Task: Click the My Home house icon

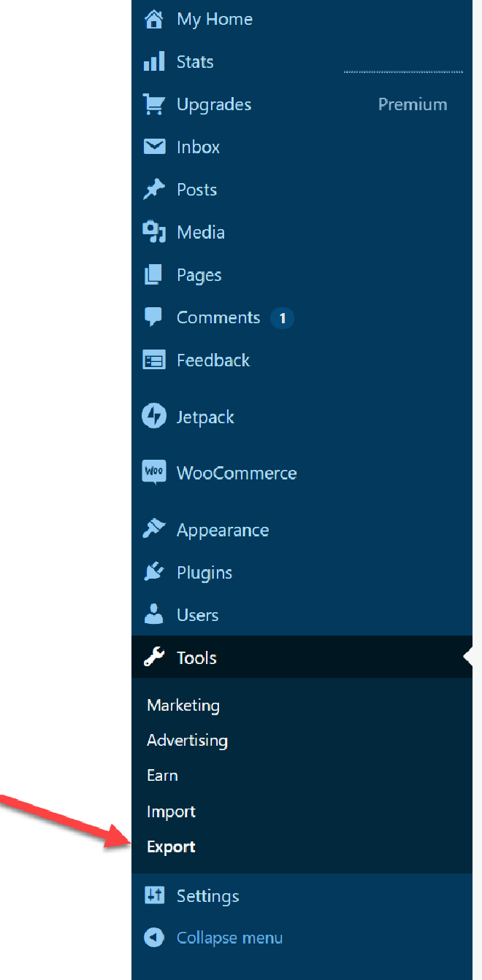Action: (153, 20)
